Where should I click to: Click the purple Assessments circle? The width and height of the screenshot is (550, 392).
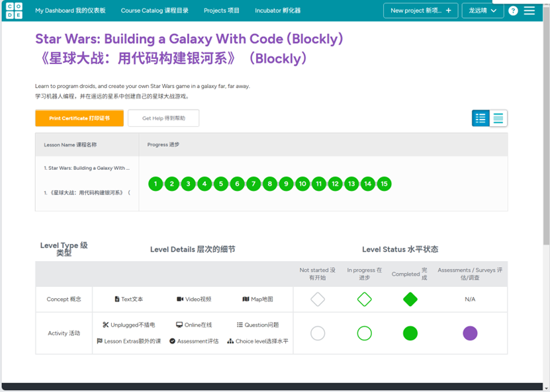click(470, 333)
